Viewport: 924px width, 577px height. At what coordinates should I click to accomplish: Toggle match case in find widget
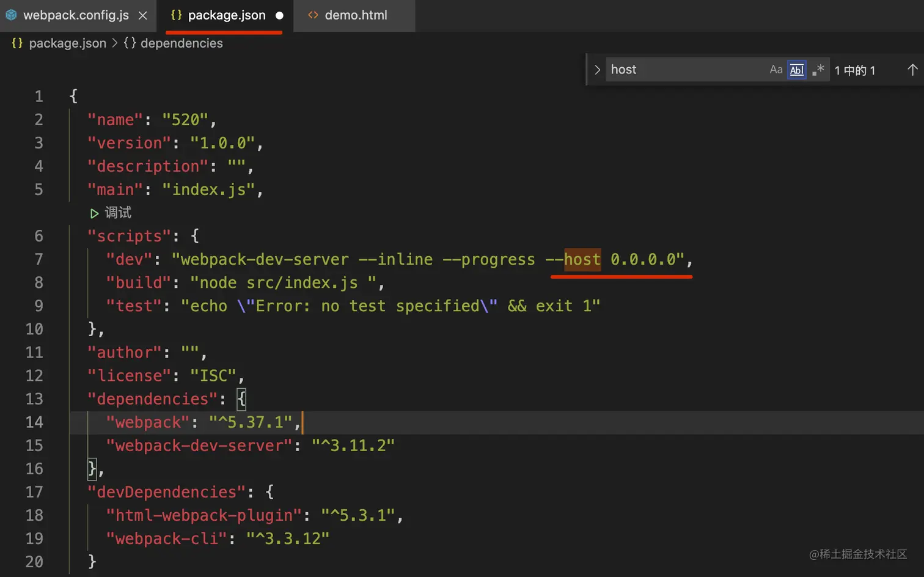coord(776,70)
